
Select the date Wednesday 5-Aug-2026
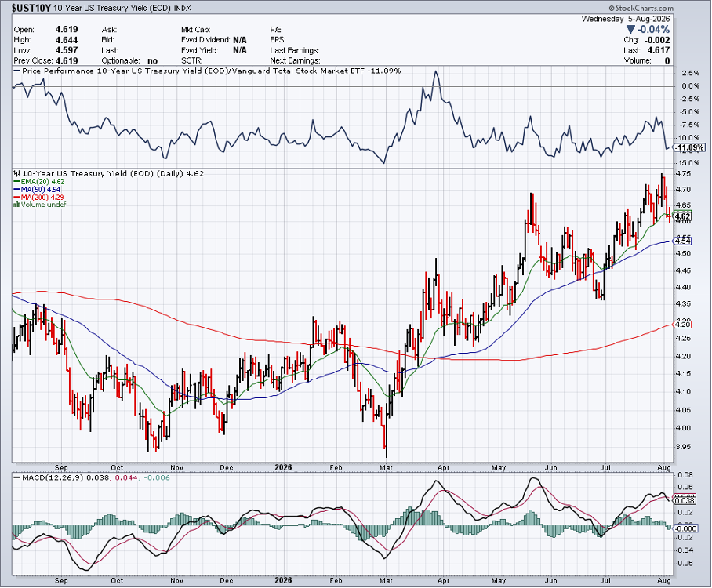(626, 19)
